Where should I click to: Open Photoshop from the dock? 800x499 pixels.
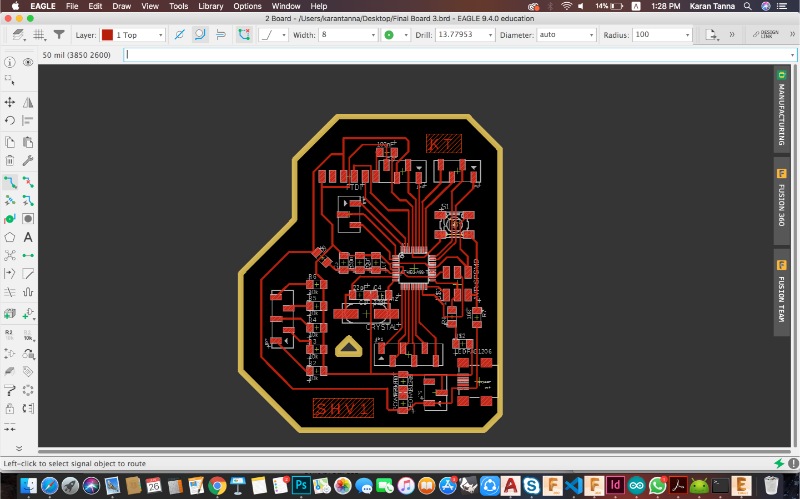[x=301, y=485]
